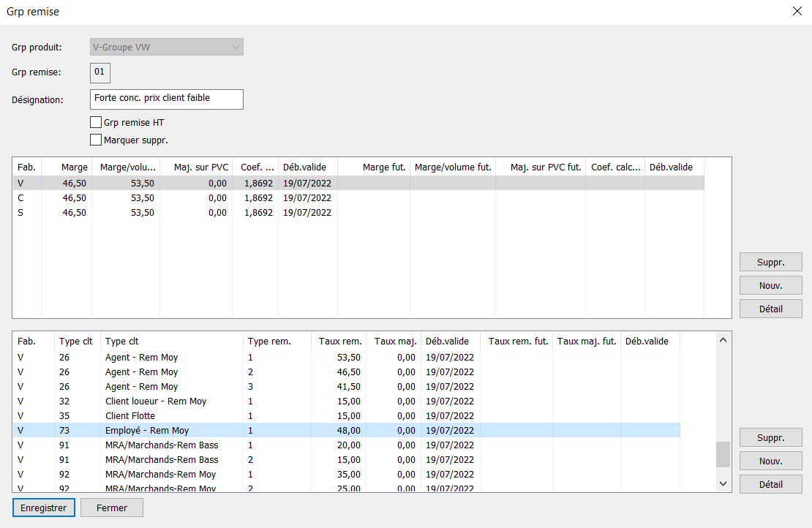Click Nouv. beside the upper margin table
The image size is (812, 528).
pos(770,285)
